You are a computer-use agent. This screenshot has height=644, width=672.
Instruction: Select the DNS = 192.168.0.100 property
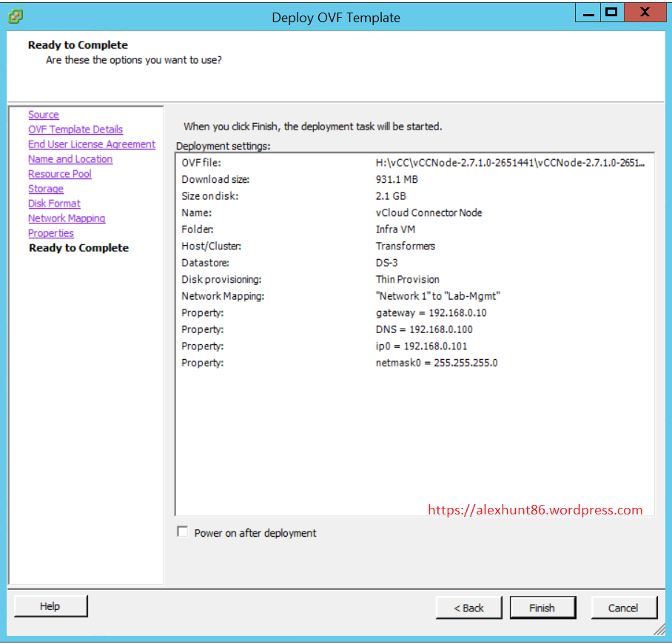424,329
